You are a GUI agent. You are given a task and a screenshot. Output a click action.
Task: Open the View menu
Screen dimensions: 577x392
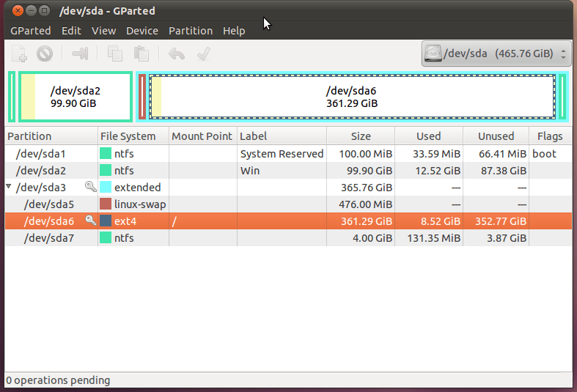point(104,31)
